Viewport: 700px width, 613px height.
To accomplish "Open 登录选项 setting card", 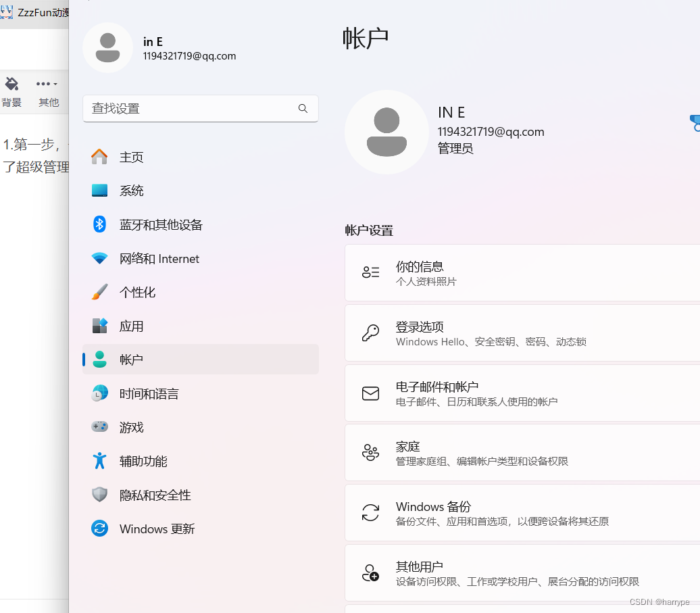I will tap(522, 333).
